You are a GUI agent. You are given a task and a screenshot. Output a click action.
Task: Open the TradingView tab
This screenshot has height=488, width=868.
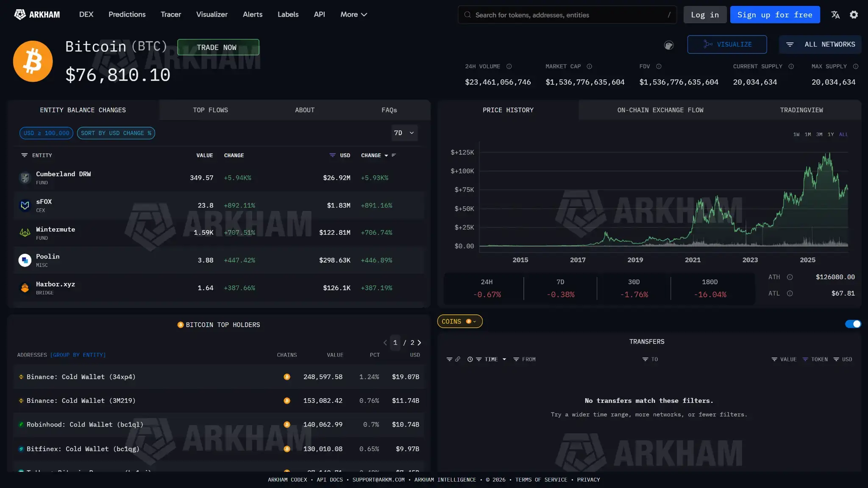click(801, 110)
